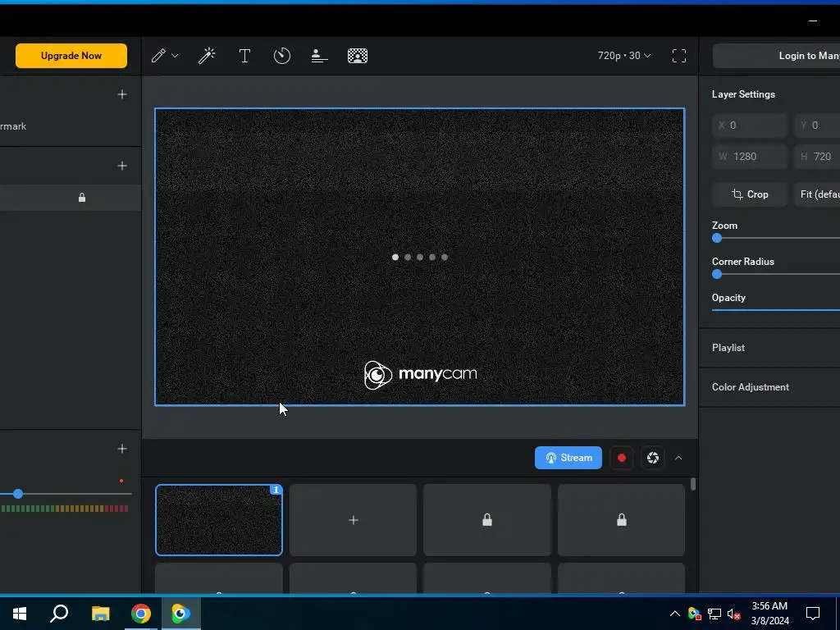Minimize the ManyCam window
Screen dimensions: 840x630
click(x=813, y=21)
